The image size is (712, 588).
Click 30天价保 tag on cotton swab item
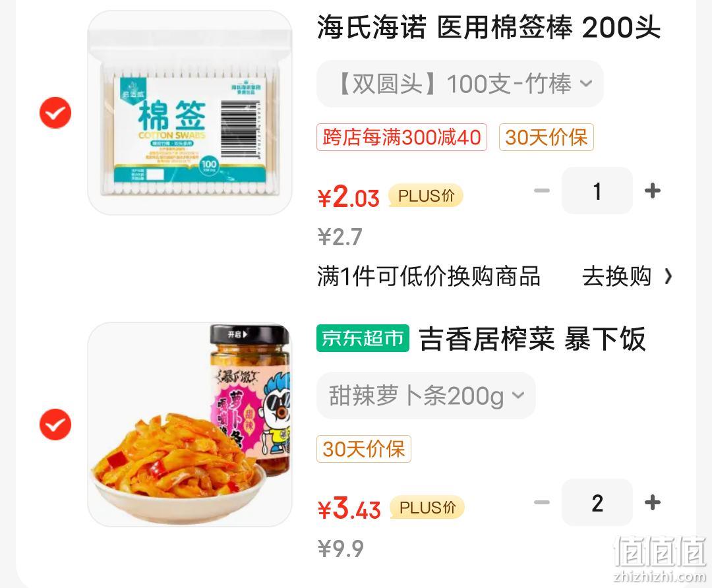(x=547, y=137)
